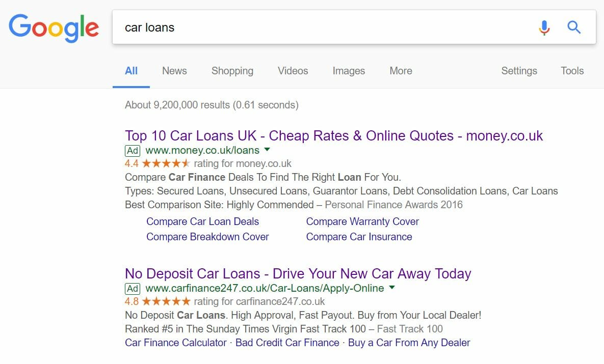The image size is (604, 364).
Task: Click the blue magnifying glass search icon
Action: coord(573,27)
